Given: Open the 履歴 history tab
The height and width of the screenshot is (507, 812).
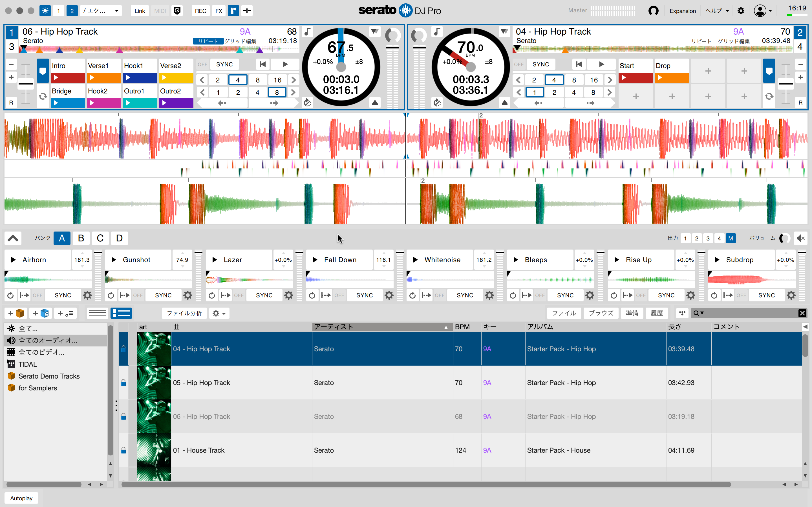Looking at the screenshot, I should pyautogui.click(x=657, y=313).
